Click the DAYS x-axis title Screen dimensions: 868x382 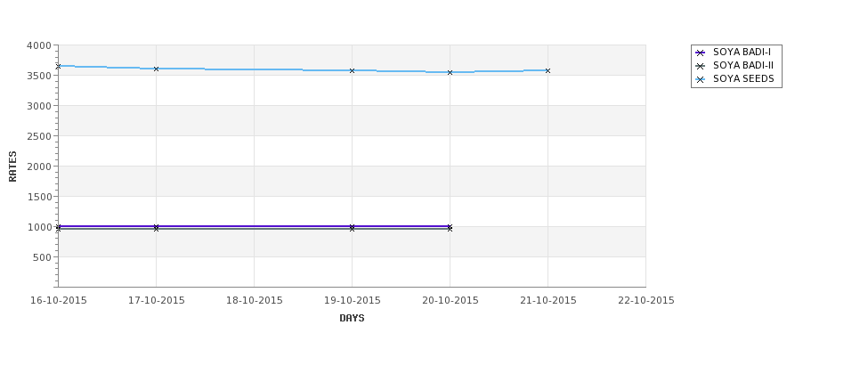point(352,318)
